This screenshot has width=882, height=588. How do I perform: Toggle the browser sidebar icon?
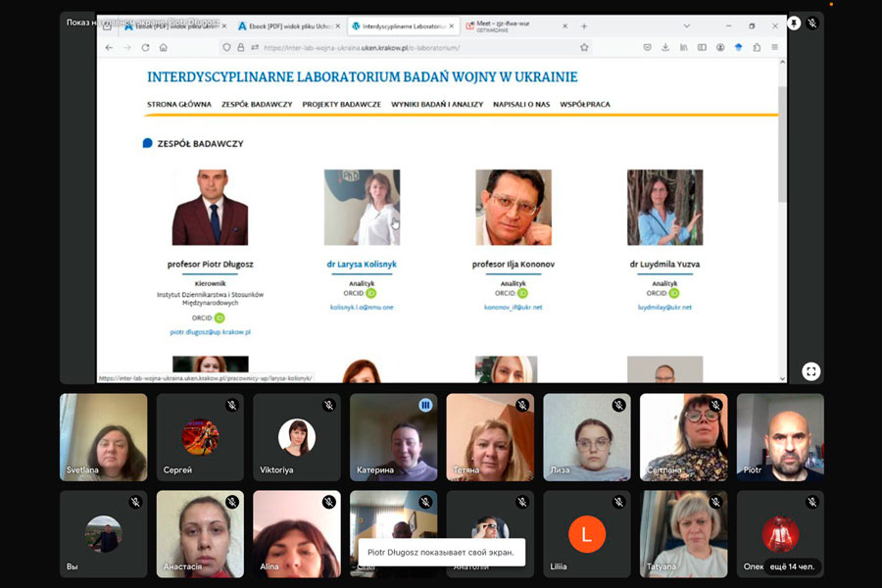(702, 48)
